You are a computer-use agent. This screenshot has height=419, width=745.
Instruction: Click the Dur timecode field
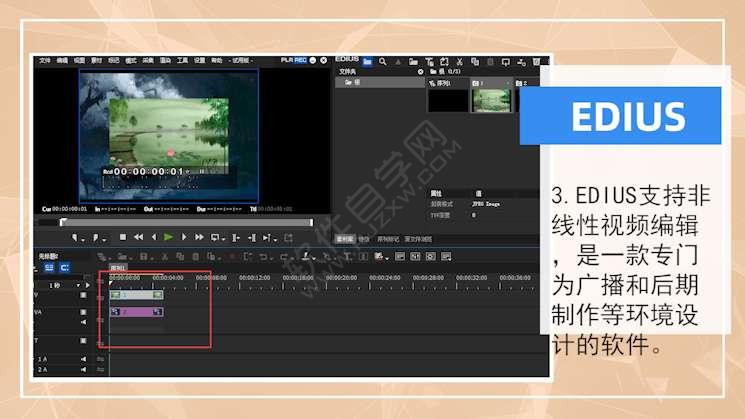pos(219,209)
